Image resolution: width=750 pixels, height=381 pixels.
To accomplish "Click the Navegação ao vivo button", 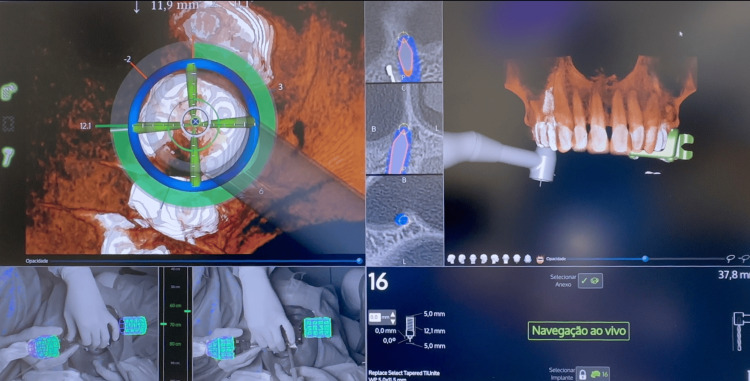I will (x=579, y=331).
